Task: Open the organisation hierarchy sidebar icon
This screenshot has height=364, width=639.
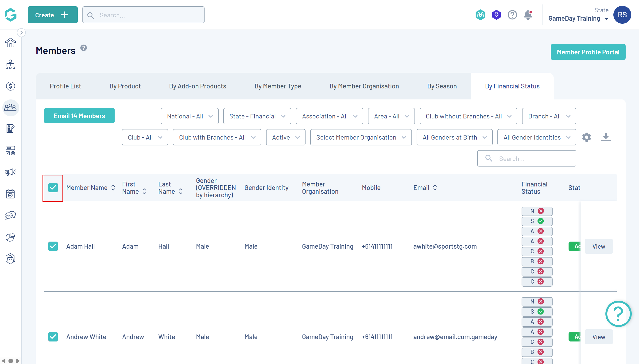Action: pyautogui.click(x=10, y=64)
